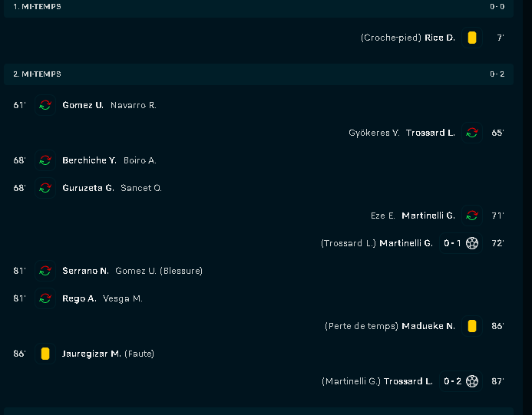Viewport: 532px width, 415px height.
Task: Open player Rego A.
Action: pos(79,298)
